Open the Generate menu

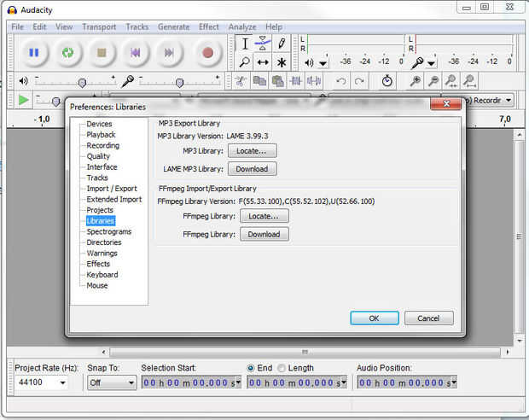(x=174, y=27)
